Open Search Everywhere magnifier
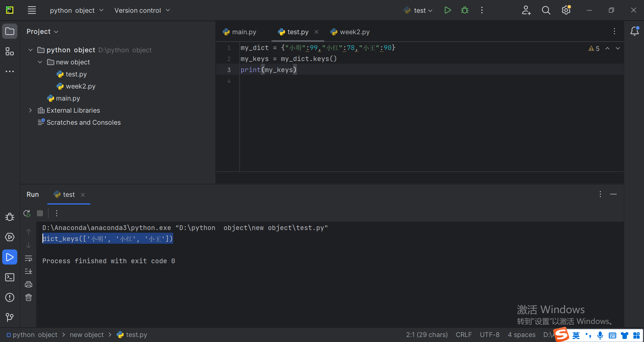The width and height of the screenshot is (644, 342). coord(546,10)
